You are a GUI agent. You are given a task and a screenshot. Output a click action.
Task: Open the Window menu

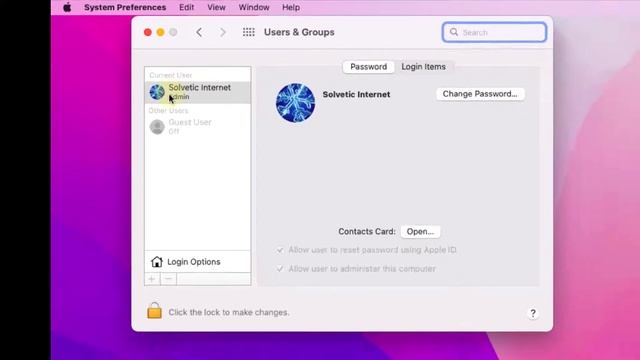click(254, 7)
